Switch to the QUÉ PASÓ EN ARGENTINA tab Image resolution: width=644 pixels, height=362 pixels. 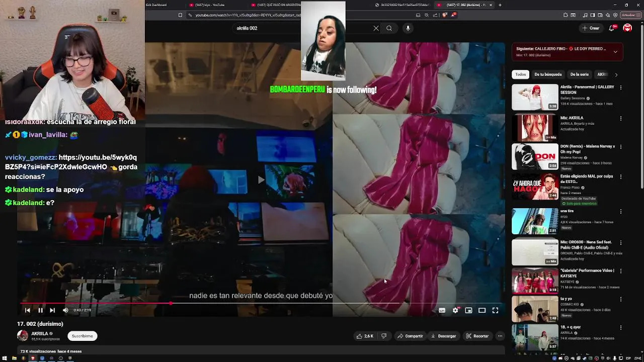pos(276,5)
